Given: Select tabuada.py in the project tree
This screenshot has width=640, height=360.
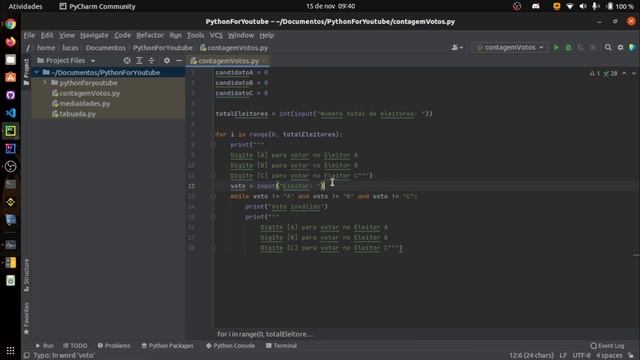Looking at the screenshot, I should coord(77,114).
